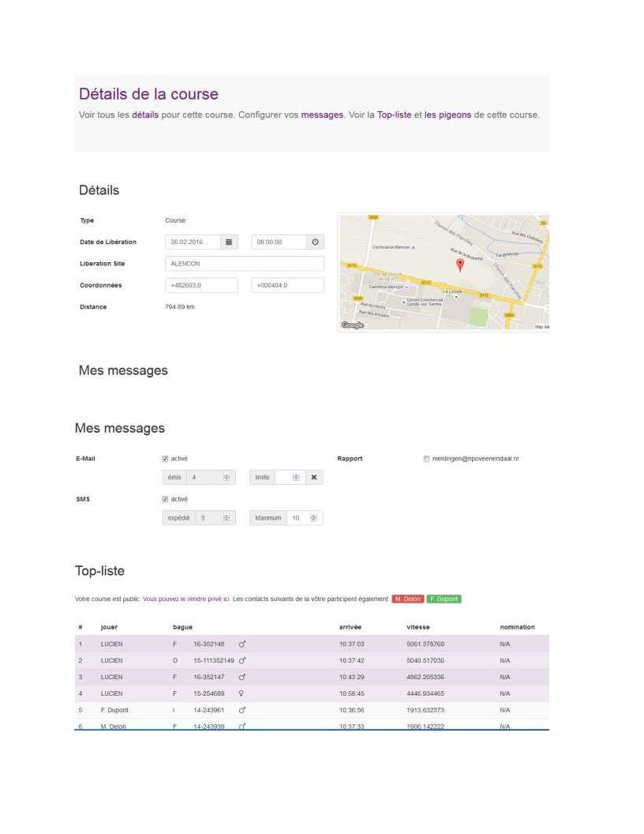Click the speed value 1913.632373
This screenshot has height=834, width=644.
point(425,710)
